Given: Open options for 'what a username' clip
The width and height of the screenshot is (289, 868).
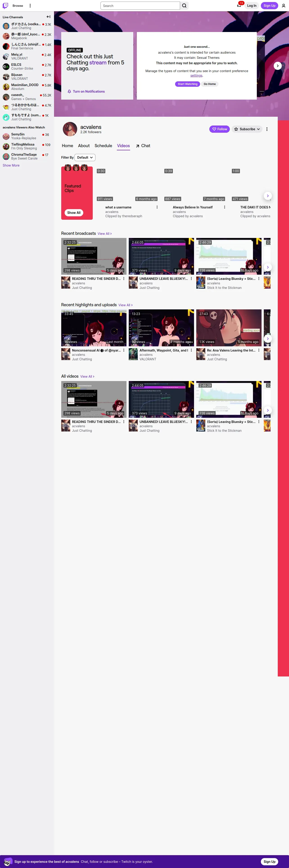Looking at the screenshot, I should click(x=157, y=207).
